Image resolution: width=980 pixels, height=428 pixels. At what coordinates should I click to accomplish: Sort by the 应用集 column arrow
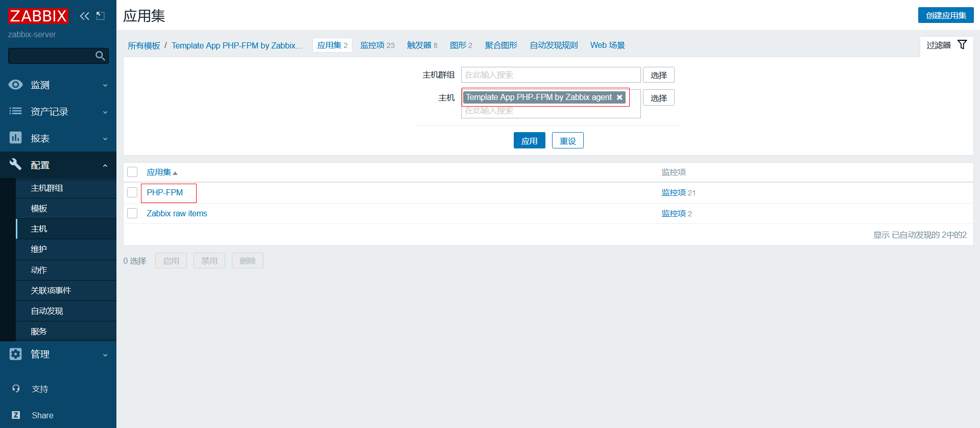175,173
